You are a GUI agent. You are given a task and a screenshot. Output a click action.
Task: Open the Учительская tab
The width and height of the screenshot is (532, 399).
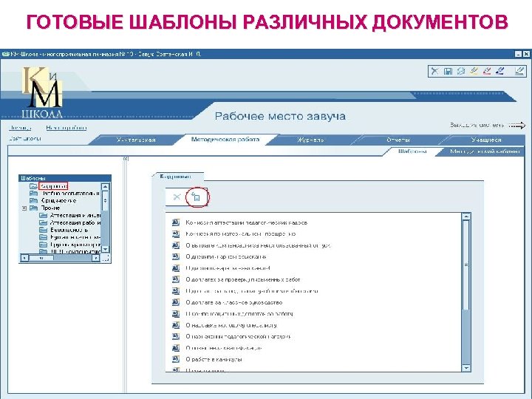[136, 140]
